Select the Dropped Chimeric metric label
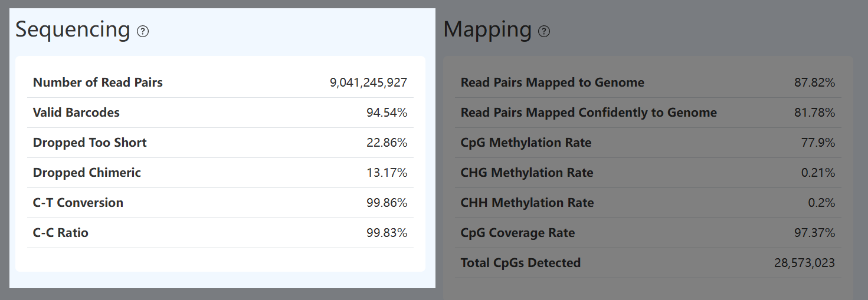Image resolution: width=868 pixels, height=300 pixels. 87,173
